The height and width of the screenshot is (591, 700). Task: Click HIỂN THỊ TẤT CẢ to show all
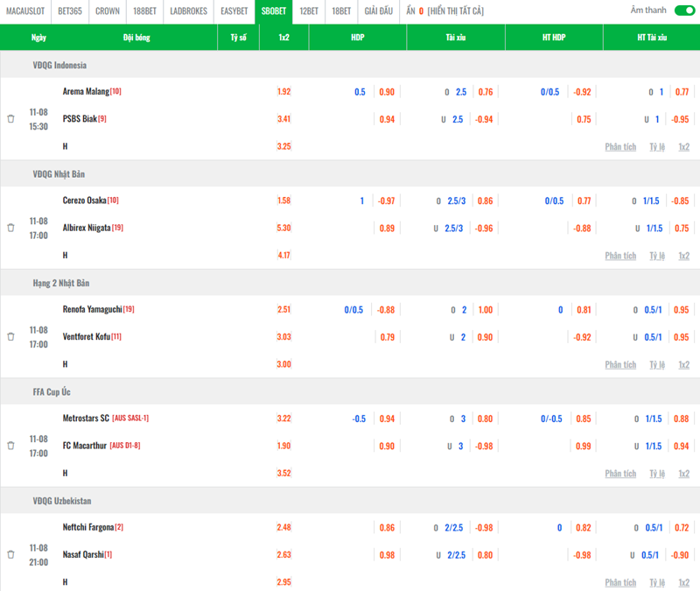(456, 11)
